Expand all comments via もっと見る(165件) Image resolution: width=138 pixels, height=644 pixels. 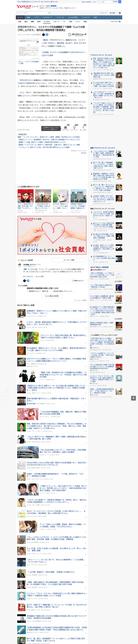pos(52,296)
